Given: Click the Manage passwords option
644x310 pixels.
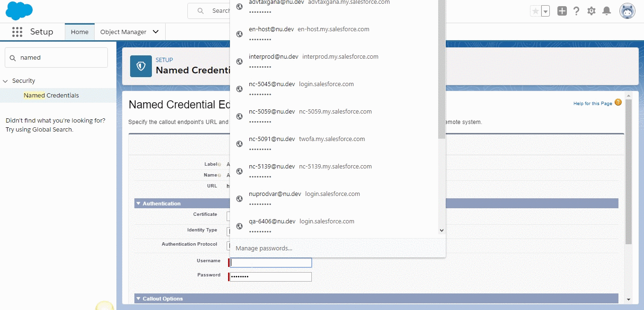Looking at the screenshot, I should [264, 248].
